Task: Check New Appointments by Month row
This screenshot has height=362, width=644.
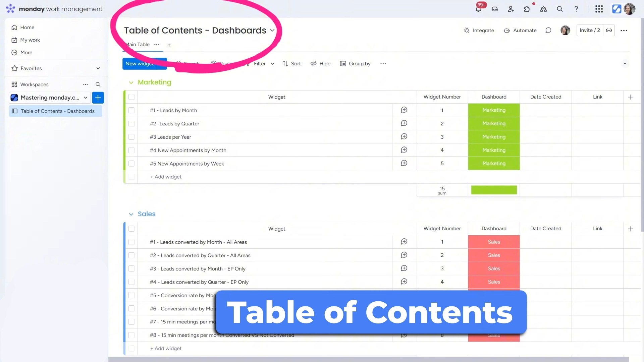Action: point(131,150)
